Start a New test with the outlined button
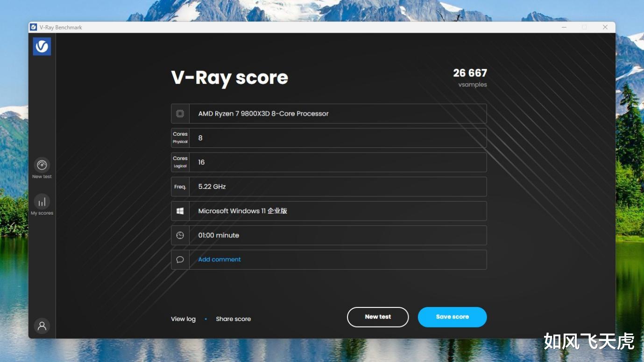The height and width of the screenshot is (362, 644). 378,317
